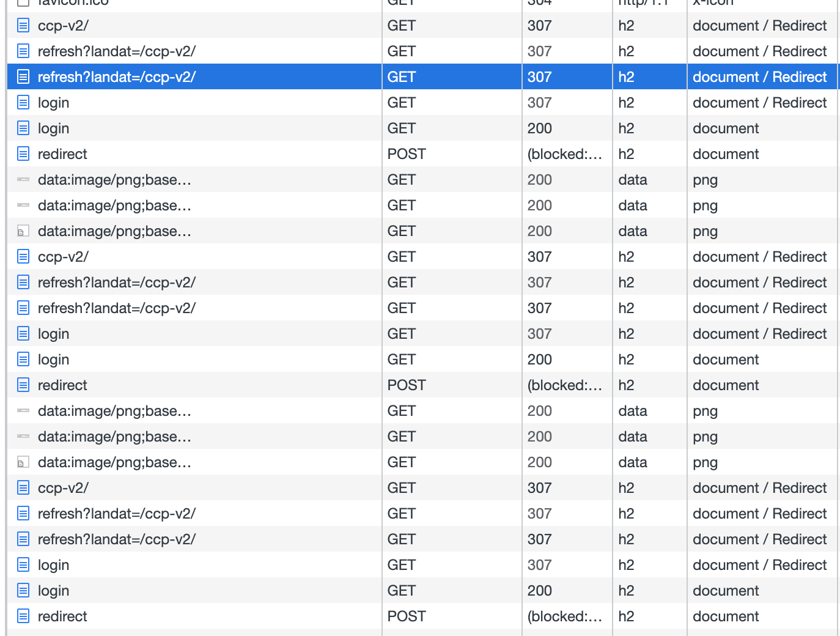Click the document icon on the final redirect row
Image resolution: width=840 pixels, height=636 pixels.
(23, 616)
